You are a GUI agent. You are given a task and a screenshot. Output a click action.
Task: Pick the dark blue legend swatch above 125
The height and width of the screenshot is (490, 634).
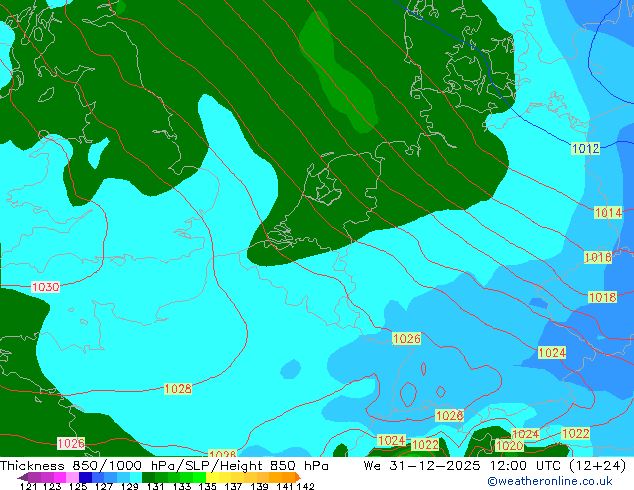point(85,477)
